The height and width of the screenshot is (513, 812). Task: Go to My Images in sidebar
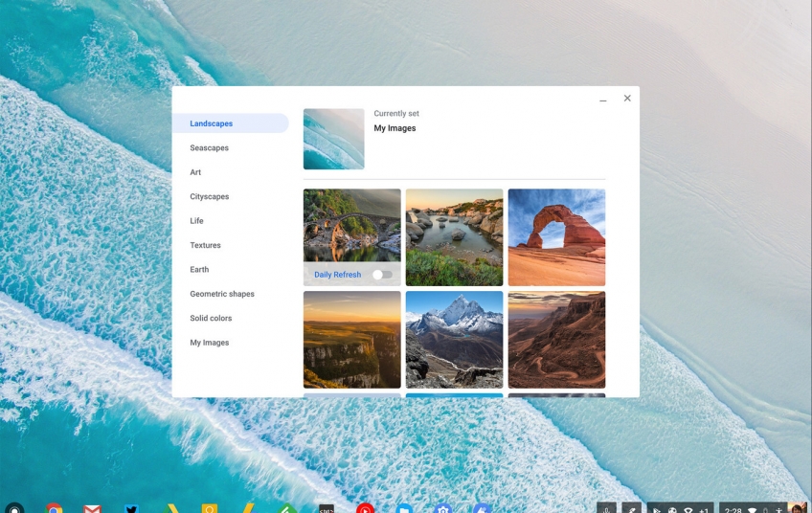(209, 343)
